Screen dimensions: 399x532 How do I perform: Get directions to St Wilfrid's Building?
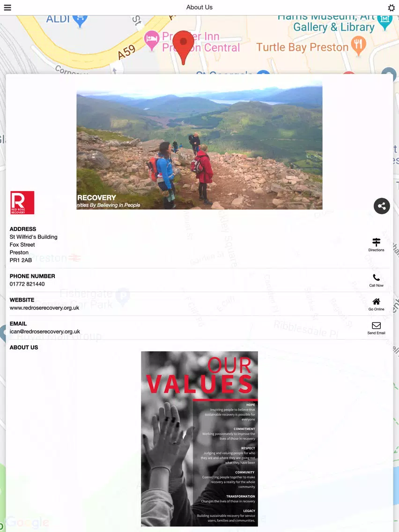pos(376,244)
